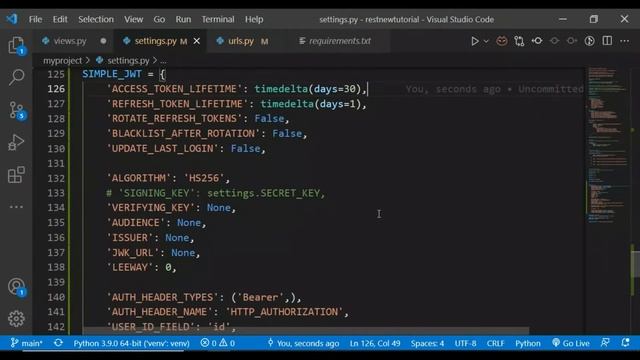
Task: Open the Go menu
Action: [x=159, y=19]
